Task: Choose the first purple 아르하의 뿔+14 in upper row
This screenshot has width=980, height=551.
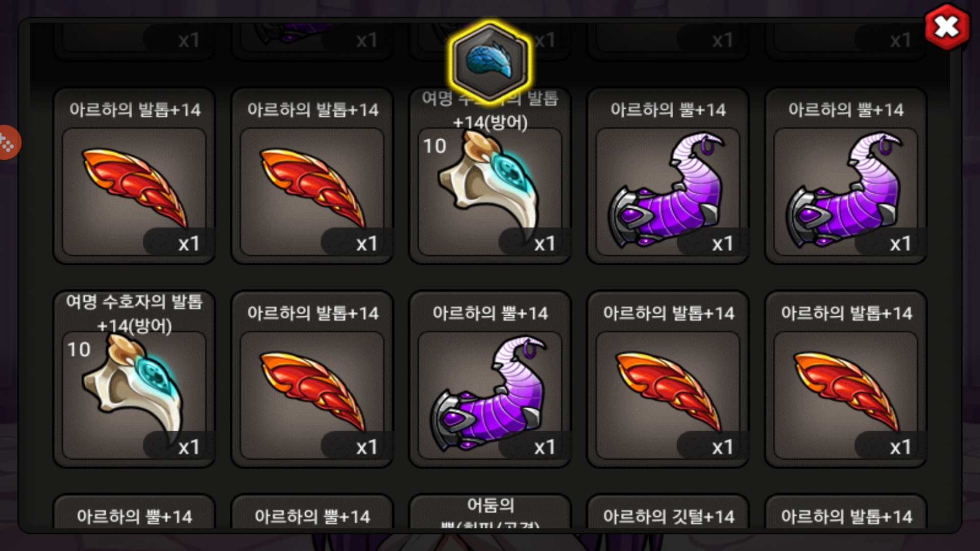Action: pyautogui.click(x=668, y=176)
